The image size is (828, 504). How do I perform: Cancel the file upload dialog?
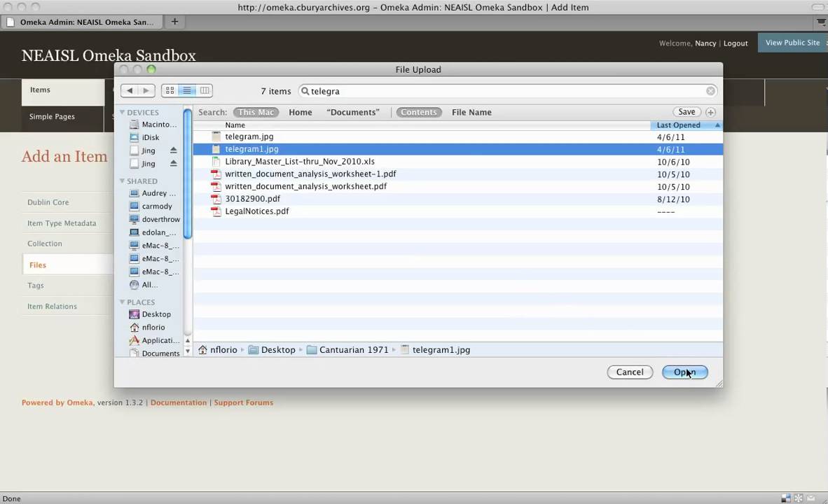click(630, 372)
